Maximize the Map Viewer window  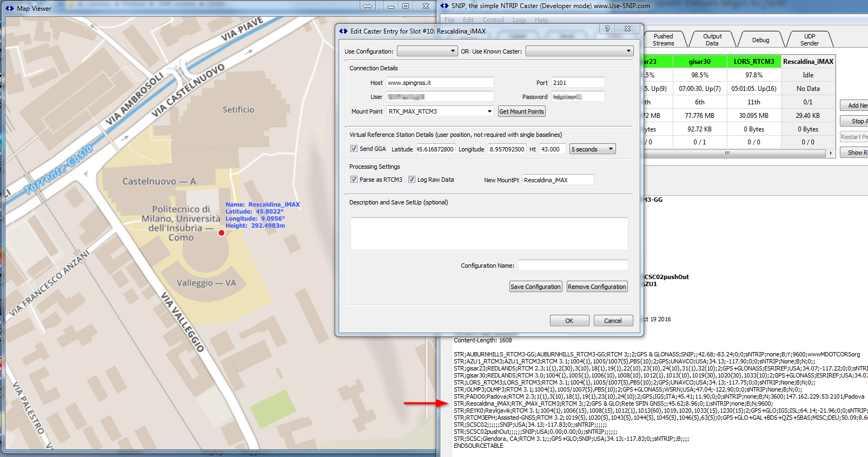(x=406, y=6)
